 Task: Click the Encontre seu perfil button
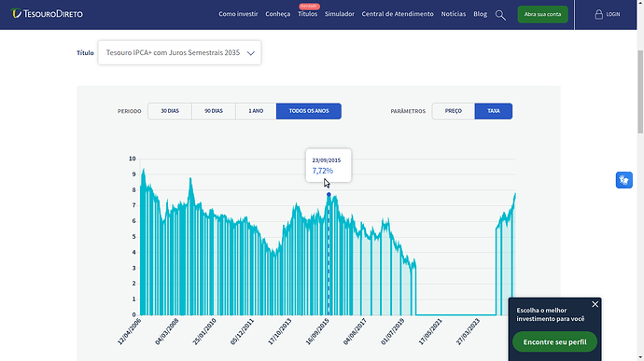tap(554, 341)
